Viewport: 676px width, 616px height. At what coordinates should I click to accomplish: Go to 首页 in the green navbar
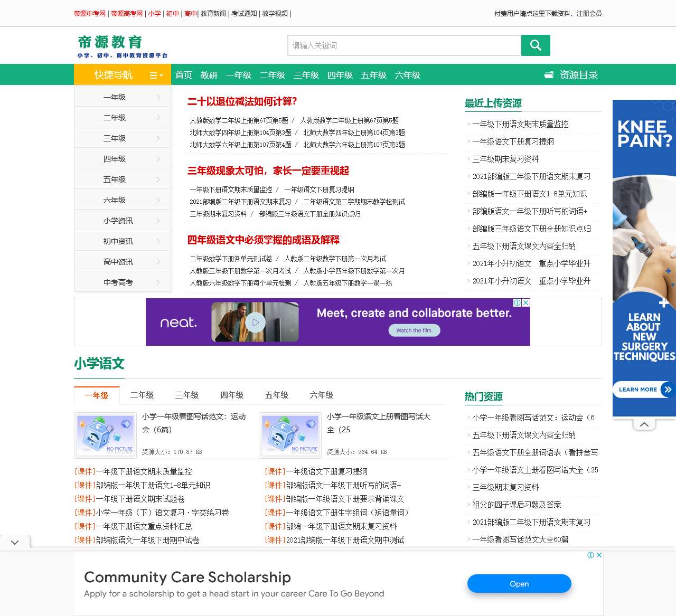[184, 75]
